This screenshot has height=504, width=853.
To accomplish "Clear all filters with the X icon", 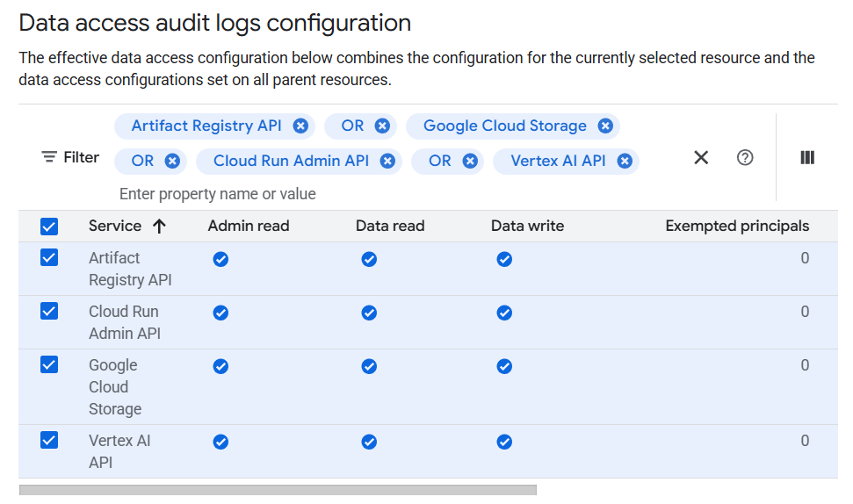I will click(x=701, y=157).
